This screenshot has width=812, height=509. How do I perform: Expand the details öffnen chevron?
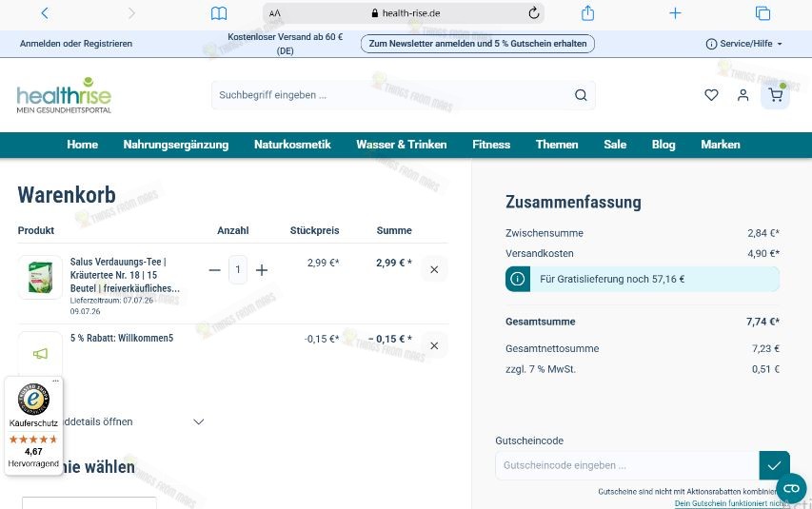[198, 422]
